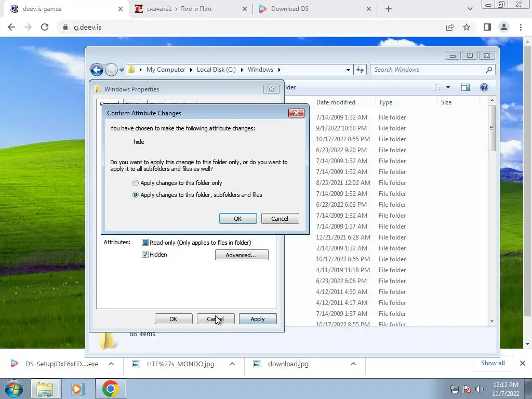Click the Explorer refresh icon
Viewport: 532px width, 399px height.
coord(360,70)
